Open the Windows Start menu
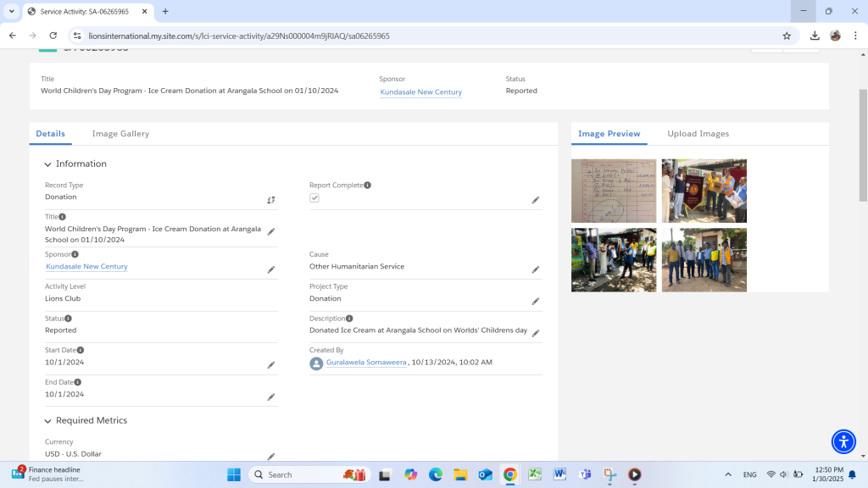This screenshot has height=488, width=868. 234,474
